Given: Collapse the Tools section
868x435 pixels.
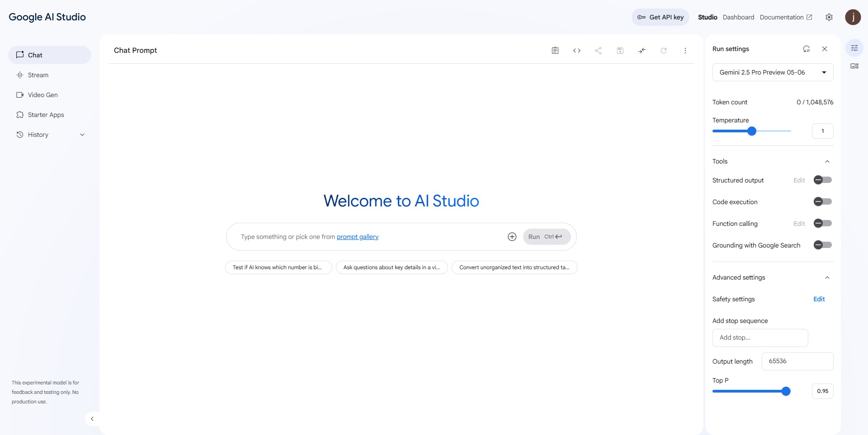Looking at the screenshot, I should (x=827, y=161).
